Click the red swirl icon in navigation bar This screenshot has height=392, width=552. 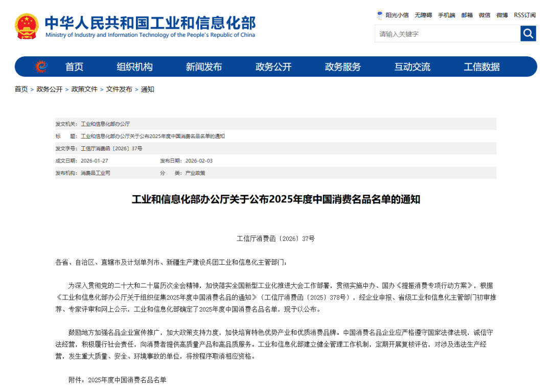pyautogui.click(x=41, y=67)
